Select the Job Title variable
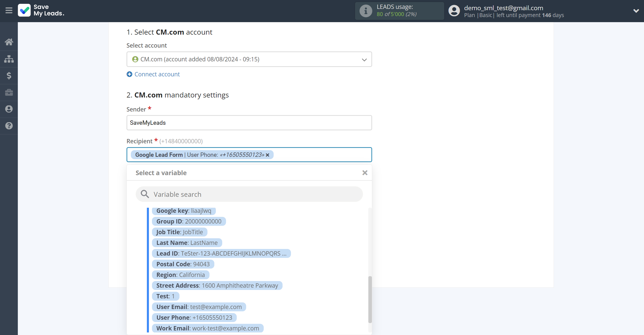The height and width of the screenshot is (335, 644). [180, 232]
